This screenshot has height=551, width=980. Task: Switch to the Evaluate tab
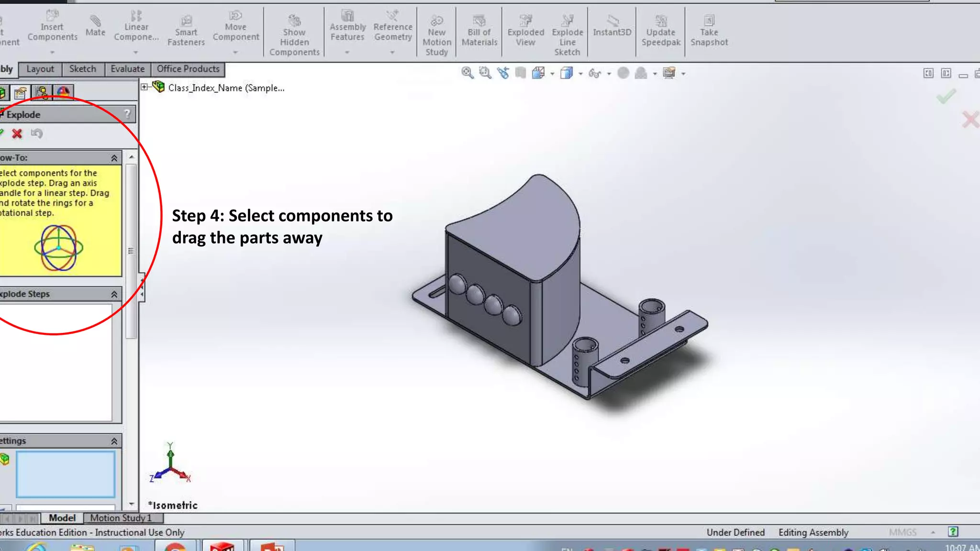pos(128,69)
